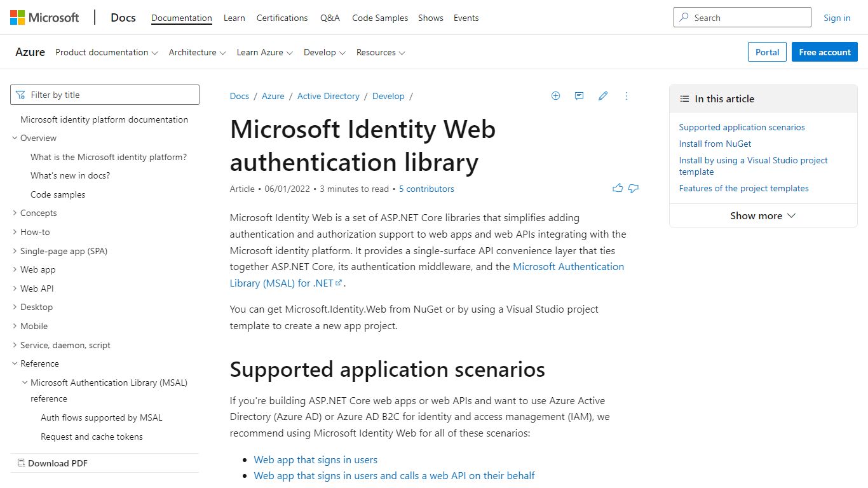Open Events in top navigation
Viewport: 868px width, 488px height.
tap(466, 18)
